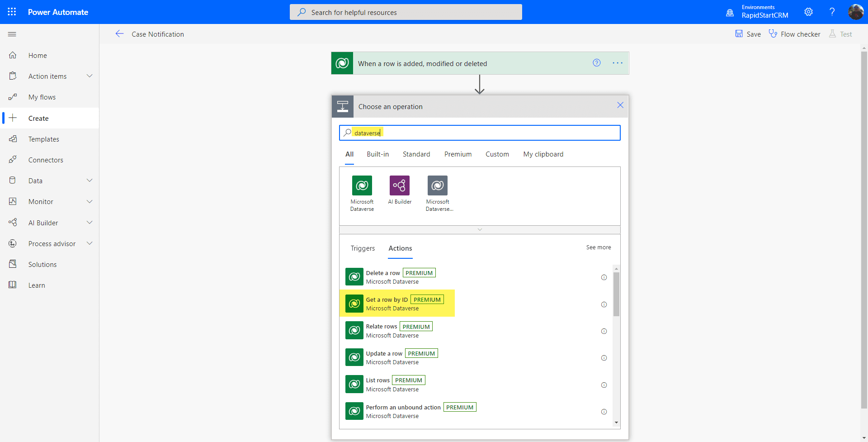Open the Microsoft Dataverse connector icon
Screen dimensions: 868x442
362,185
